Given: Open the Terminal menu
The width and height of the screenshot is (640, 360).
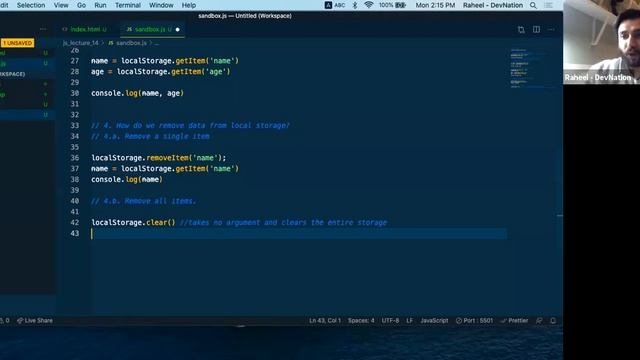Looking at the screenshot, I should [128, 5].
